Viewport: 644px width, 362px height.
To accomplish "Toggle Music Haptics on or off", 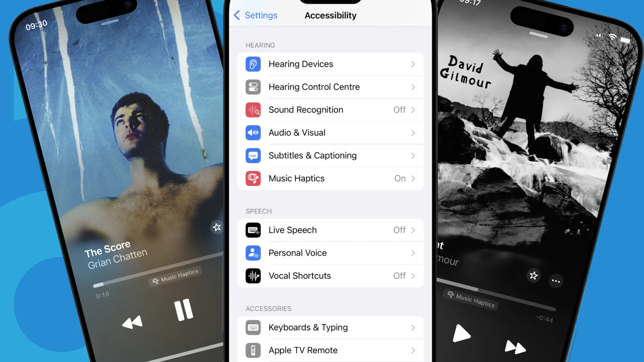I will click(331, 178).
